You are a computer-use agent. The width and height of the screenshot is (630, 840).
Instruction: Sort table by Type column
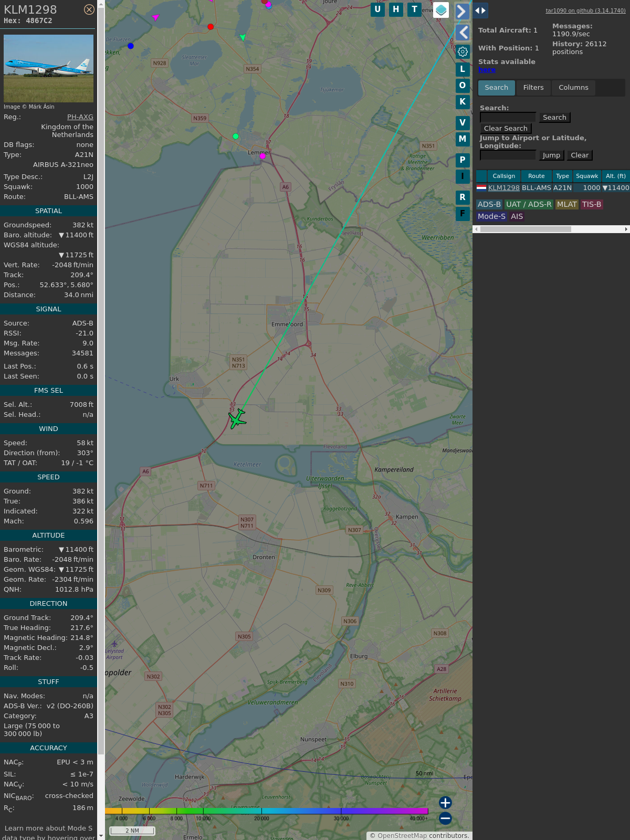562,176
